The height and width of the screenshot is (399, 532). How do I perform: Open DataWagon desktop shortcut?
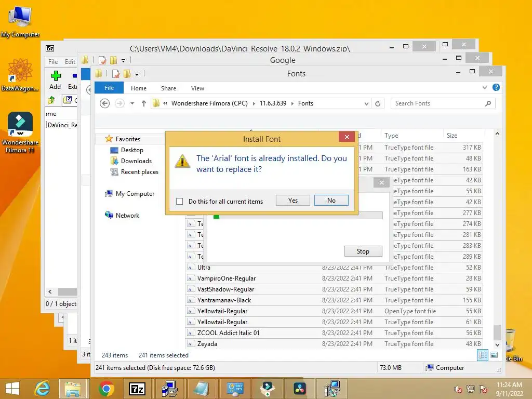click(20, 75)
